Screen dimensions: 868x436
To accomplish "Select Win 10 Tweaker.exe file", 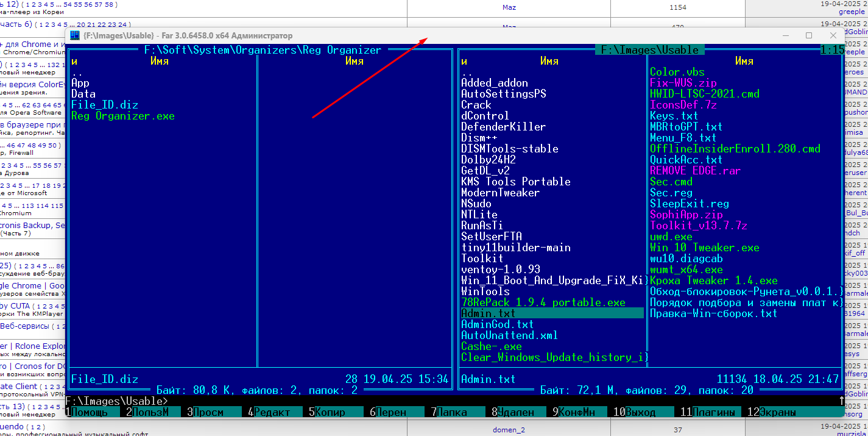I will pos(704,248).
